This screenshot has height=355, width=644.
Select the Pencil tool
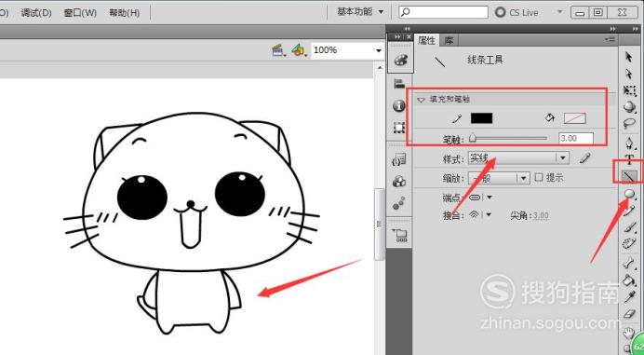629,211
